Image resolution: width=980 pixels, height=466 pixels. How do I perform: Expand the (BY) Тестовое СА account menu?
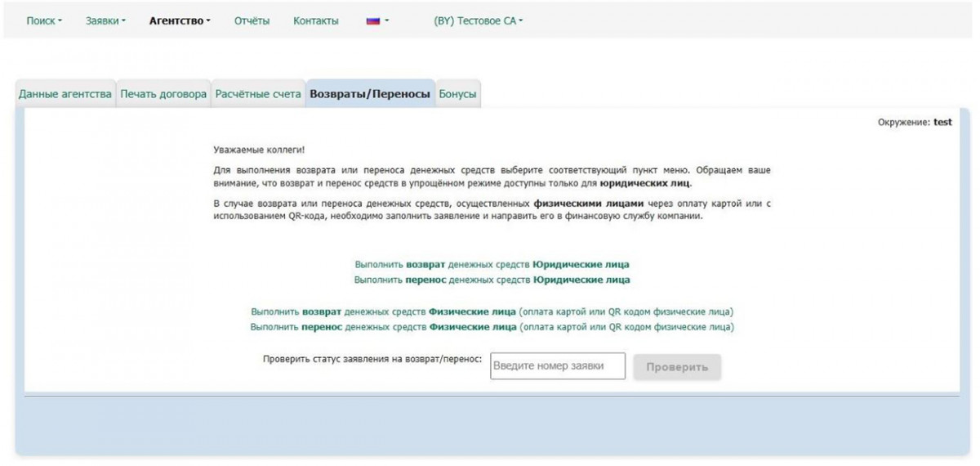(478, 21)
